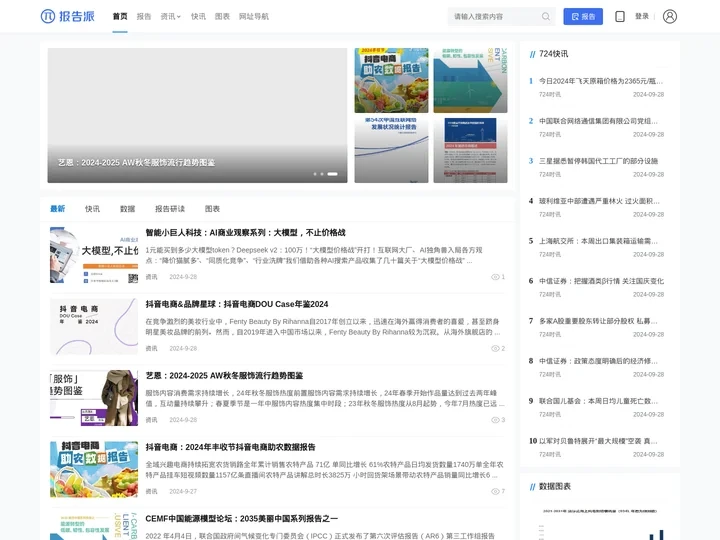
Task: Click the 登录 login link
Action: (642, 17)
